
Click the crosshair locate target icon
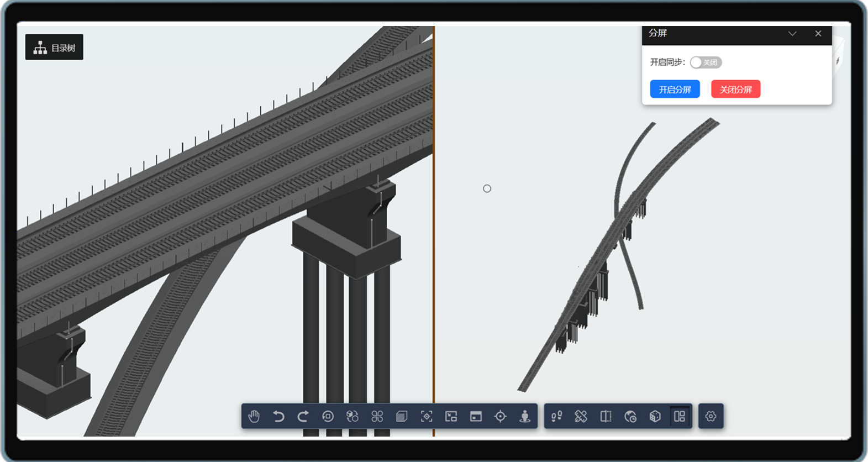click(501, 416)
